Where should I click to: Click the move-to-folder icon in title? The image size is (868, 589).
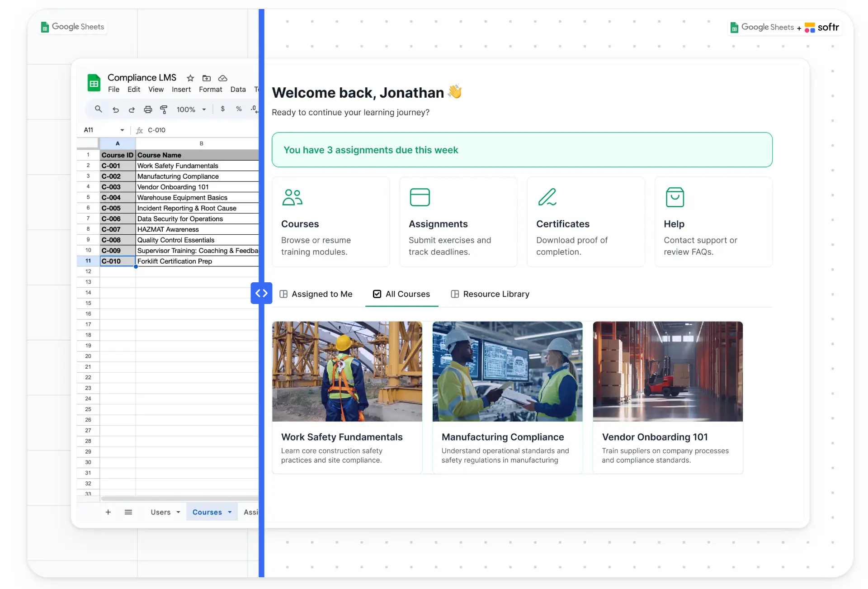(x=207, y=78)
